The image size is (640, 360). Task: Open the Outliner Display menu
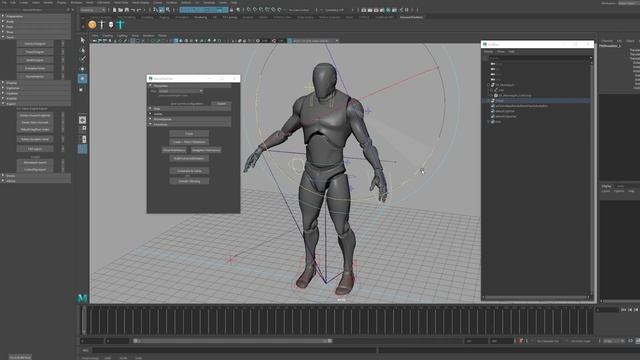pyautogui.click(x=489, y=52)
